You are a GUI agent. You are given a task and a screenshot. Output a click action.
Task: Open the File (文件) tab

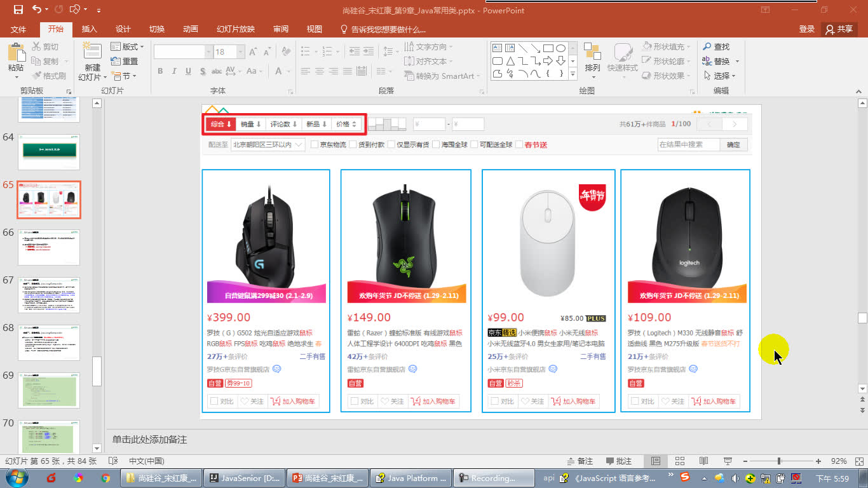tap(18, 29)
